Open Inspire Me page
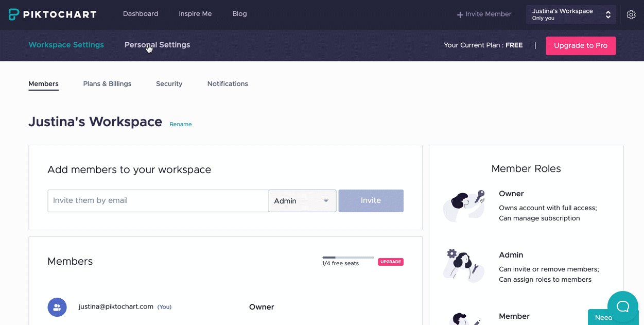Image resolution: width=644 pixels, height=325 pixels. [195, 14]
